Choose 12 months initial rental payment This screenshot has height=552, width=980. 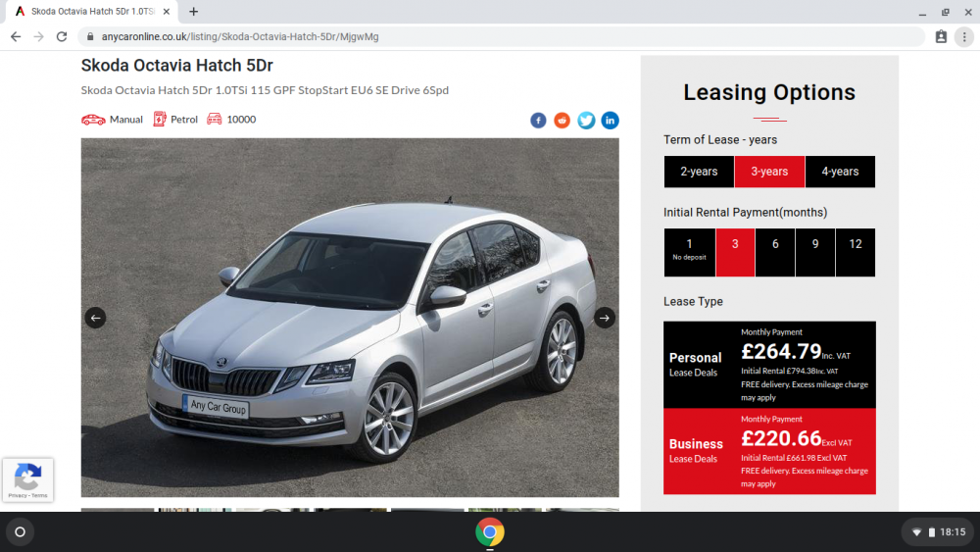pyautogui.click(x=856, y=253)
